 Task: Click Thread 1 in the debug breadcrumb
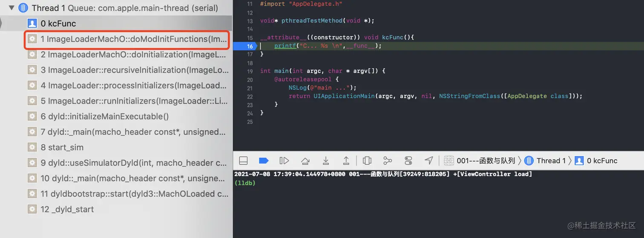click(551, 161)
